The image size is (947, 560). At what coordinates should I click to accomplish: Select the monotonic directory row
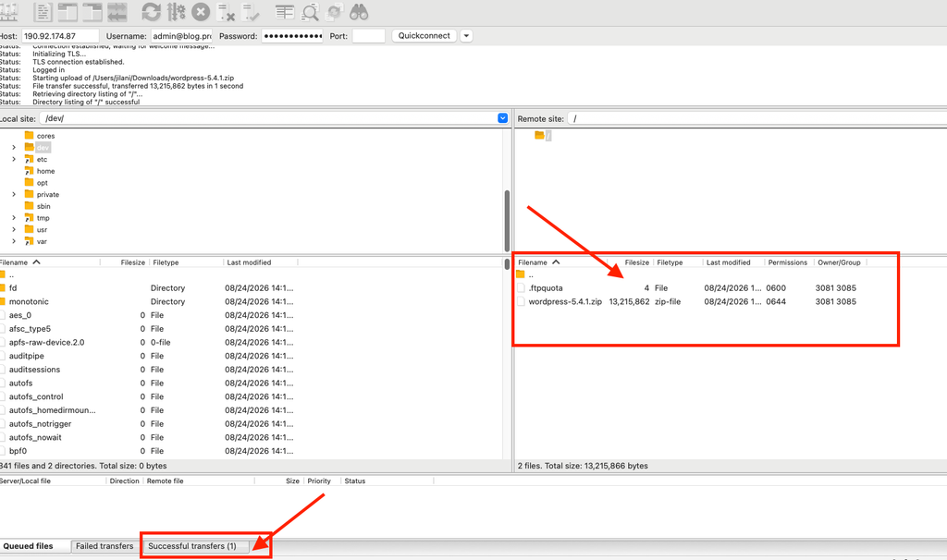click(x=251, y=302)
